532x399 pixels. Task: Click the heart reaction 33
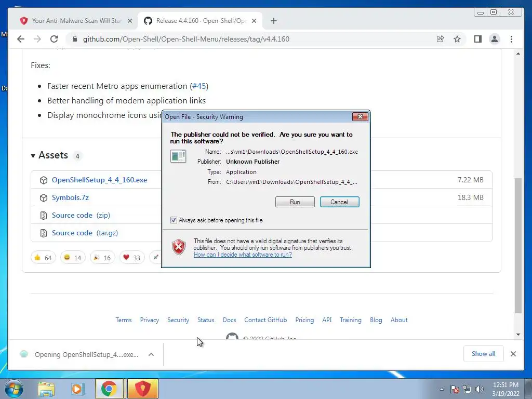click(131, 258)
